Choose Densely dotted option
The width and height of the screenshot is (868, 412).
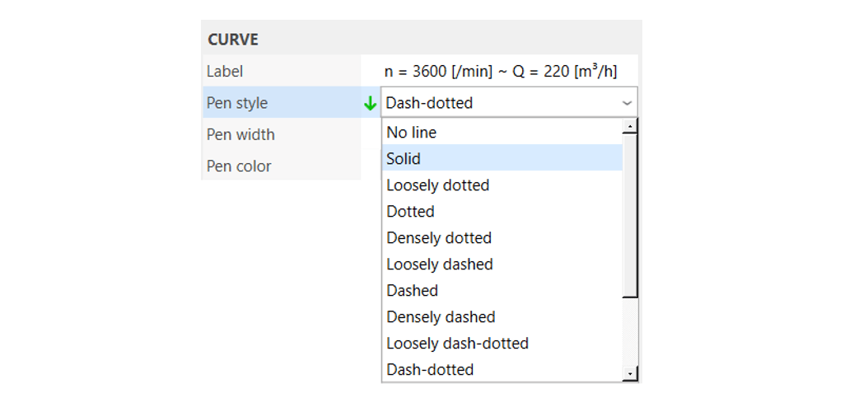[x=502, y=238]
